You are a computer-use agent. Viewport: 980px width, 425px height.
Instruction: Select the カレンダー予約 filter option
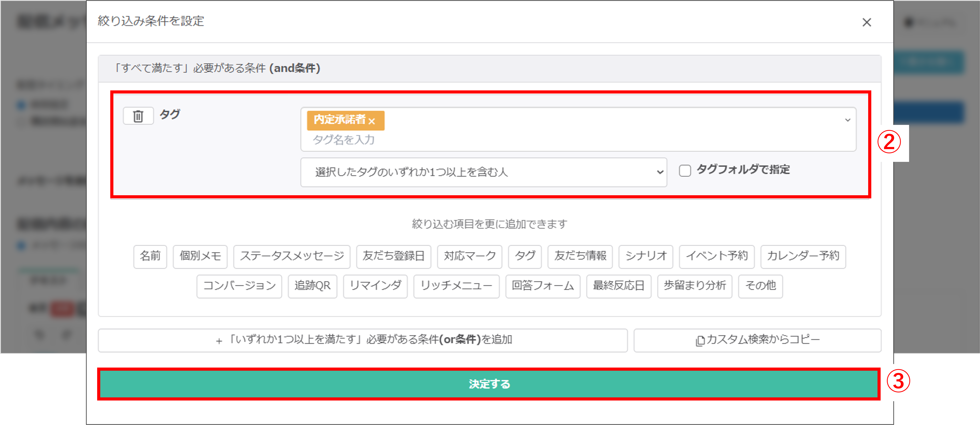(803, 256)
